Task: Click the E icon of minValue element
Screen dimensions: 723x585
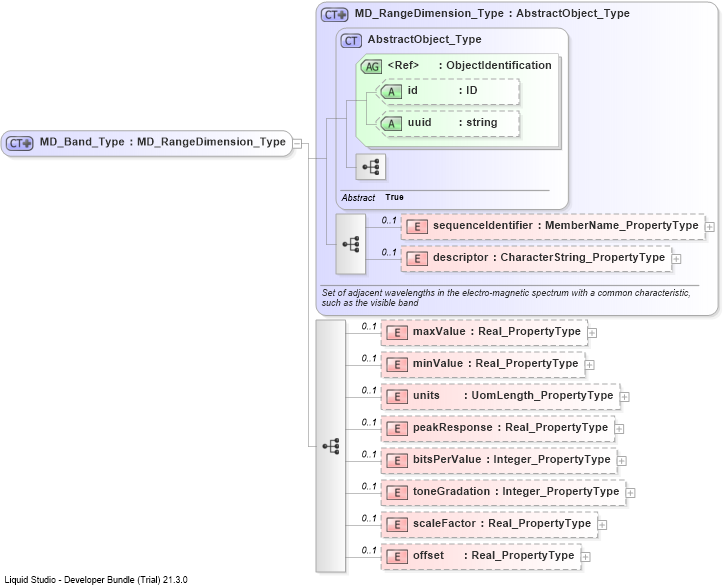Action: tap(397, 365)
